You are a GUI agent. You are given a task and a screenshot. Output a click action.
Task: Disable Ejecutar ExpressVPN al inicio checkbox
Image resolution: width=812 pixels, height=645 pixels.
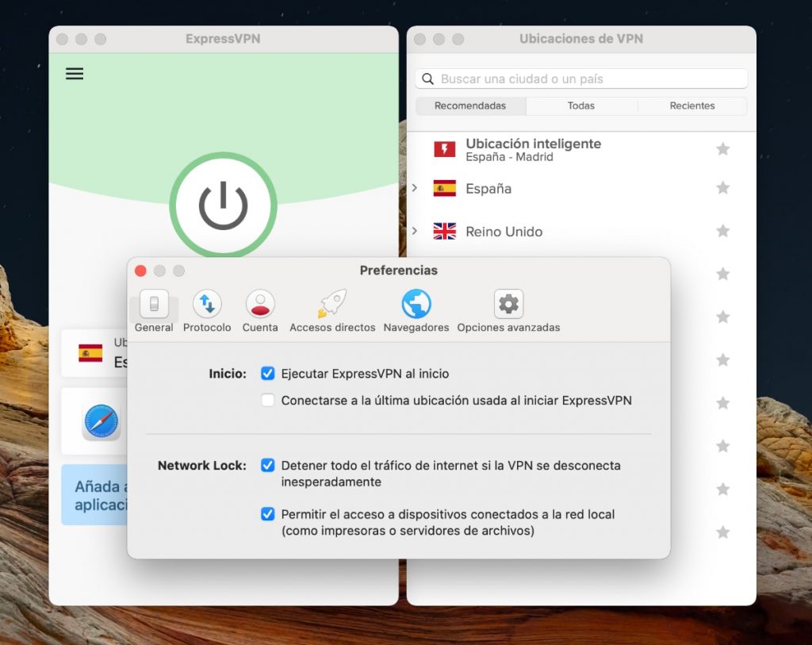pos(268,373)
